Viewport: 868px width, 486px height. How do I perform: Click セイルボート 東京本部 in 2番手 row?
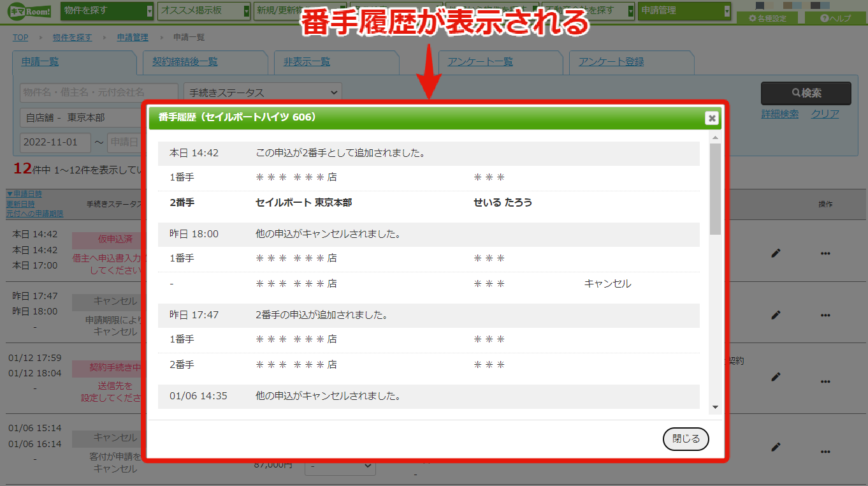303,202
